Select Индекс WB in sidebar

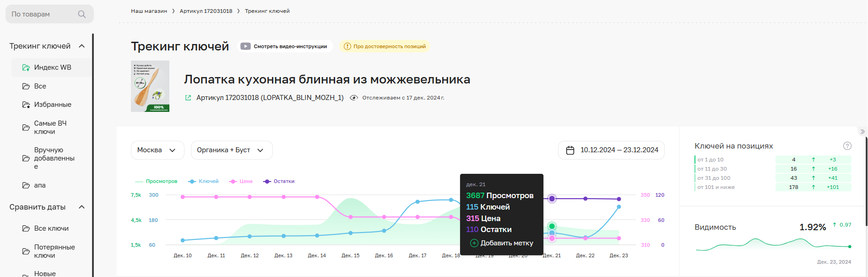[x=52, y=67]
